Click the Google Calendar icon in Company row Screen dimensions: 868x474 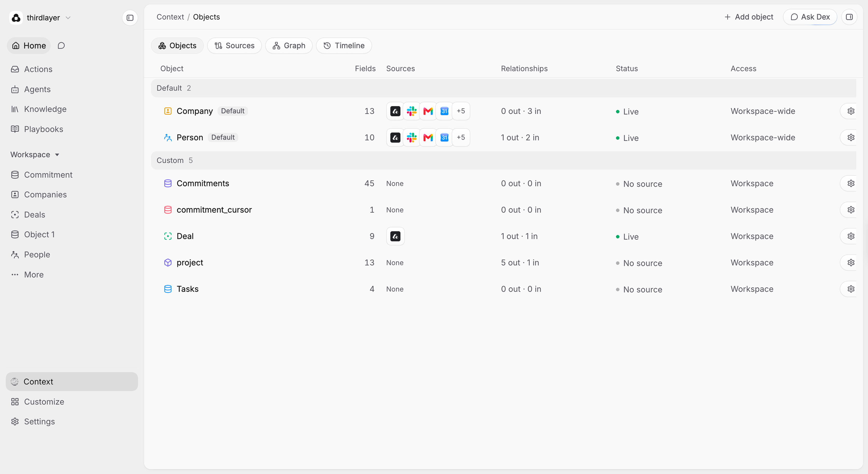(x=444, y=111)
